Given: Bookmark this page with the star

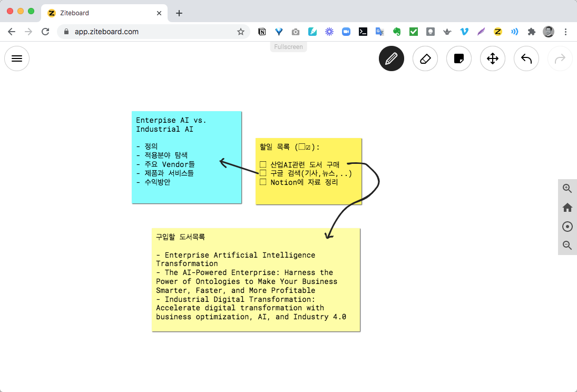Looking at the screenshot, I should click(241, 32).
